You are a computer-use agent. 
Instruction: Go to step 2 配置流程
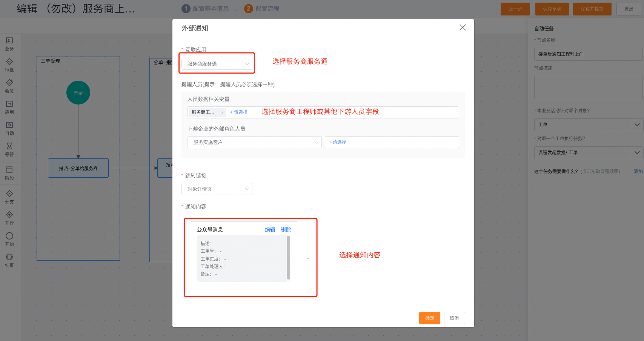tap(262, 9)
